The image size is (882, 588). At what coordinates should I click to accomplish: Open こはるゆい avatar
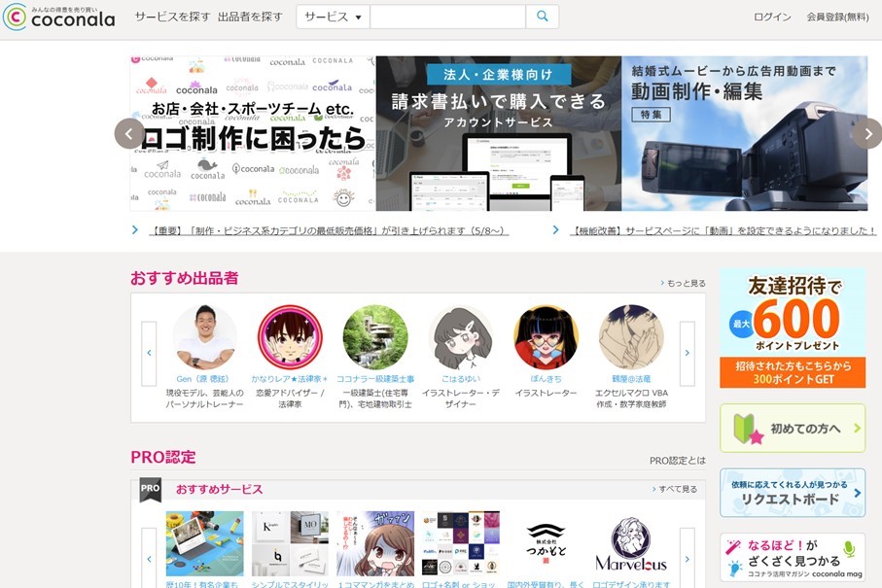[x=461, y=337]
